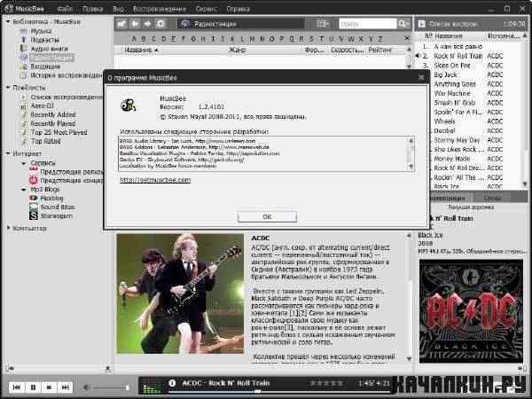
Task: Click into the search field
Action: coord(367,24)
